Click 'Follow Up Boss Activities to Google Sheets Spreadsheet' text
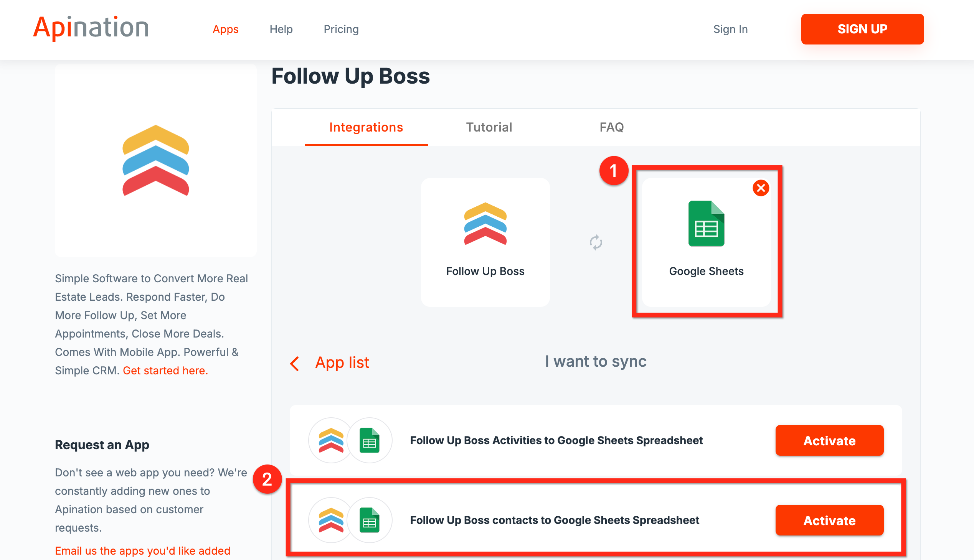 click(x=556, y=440)
